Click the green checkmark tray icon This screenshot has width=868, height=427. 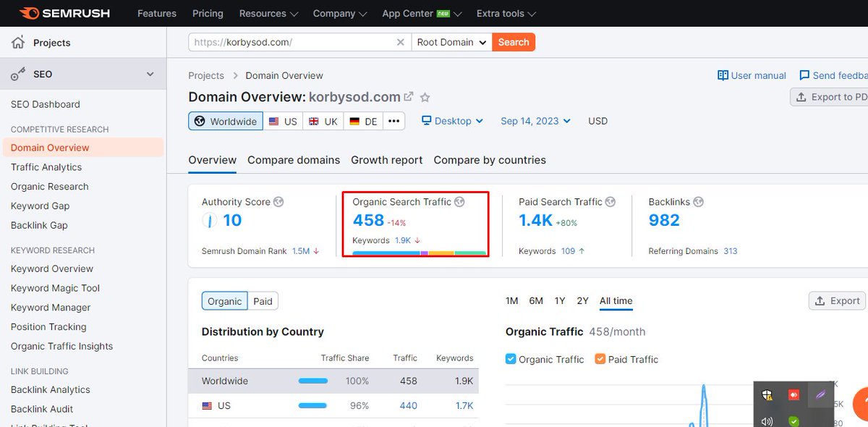(793, 421)
